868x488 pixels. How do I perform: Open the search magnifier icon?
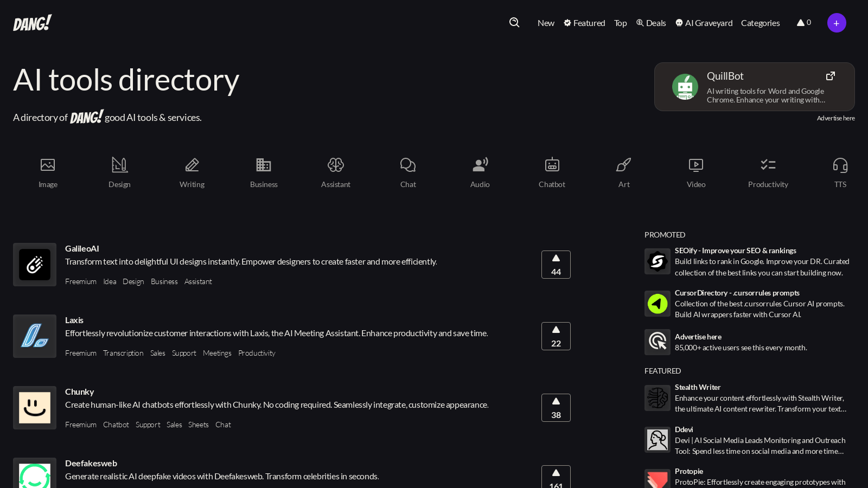[x=514, y=22]
